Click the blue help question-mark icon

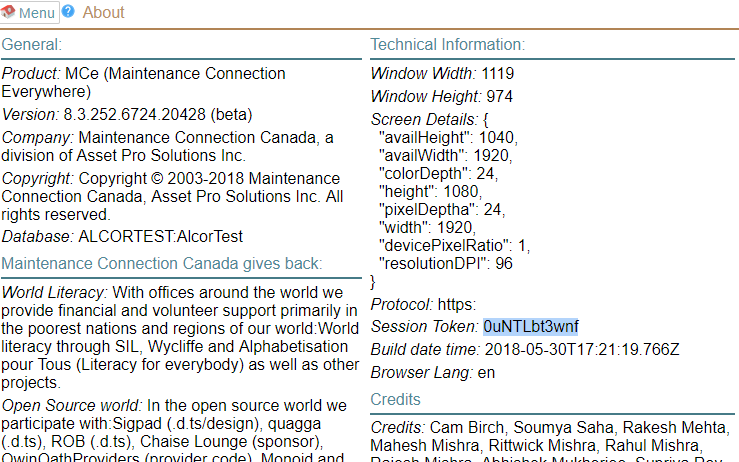coord(68,11)
